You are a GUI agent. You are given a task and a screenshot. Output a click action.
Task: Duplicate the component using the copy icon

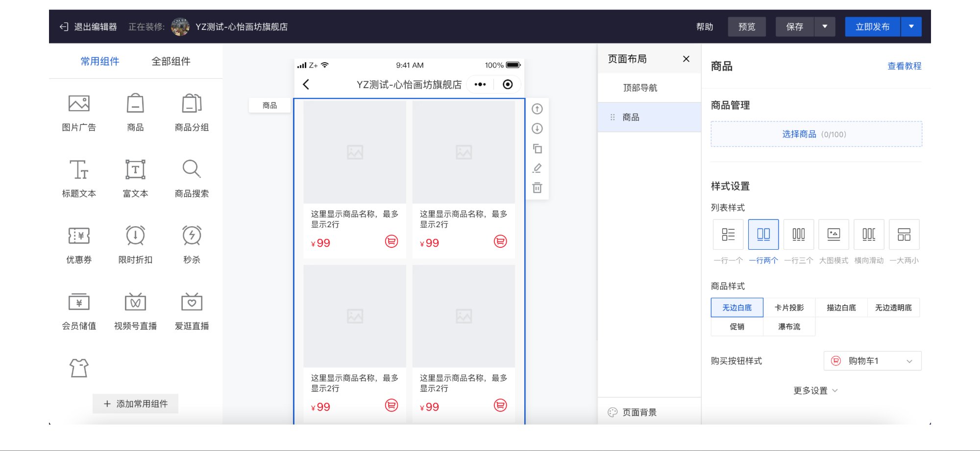(x=537, y=148)
